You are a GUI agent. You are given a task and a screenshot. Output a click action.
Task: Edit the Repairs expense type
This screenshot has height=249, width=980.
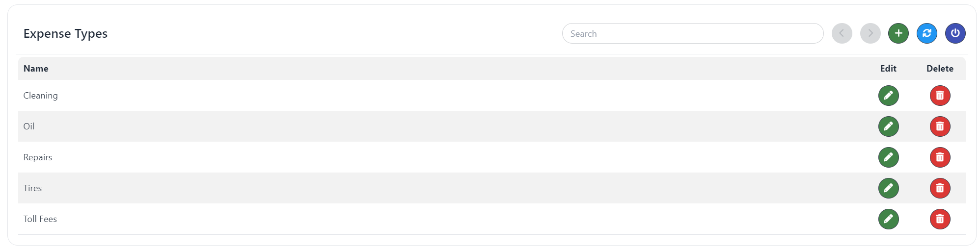coord(888,157)
